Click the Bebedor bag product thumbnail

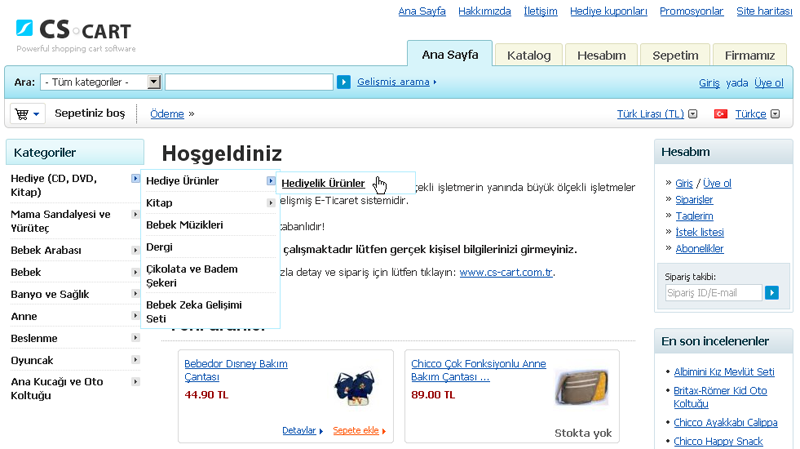[x=355, y=388]
